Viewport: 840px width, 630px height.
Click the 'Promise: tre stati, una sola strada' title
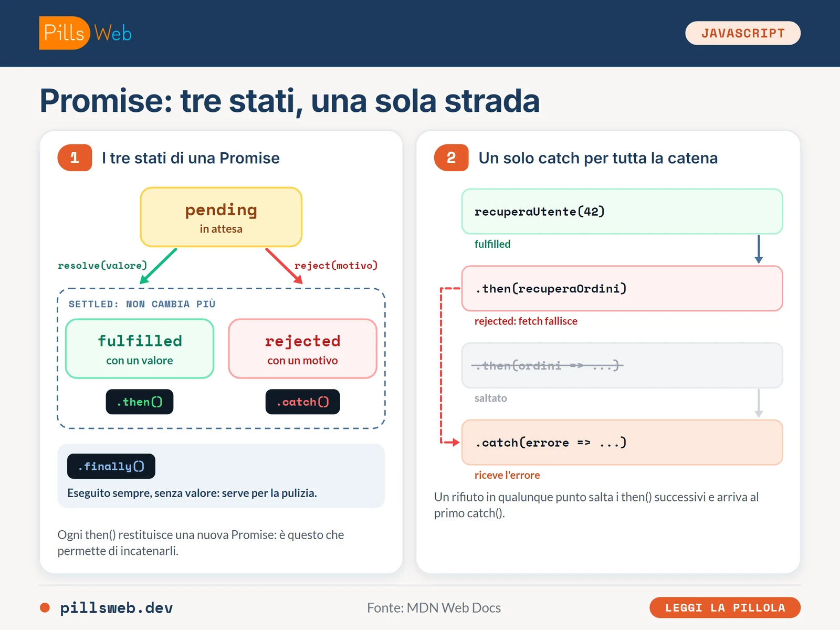pyautogui.click(x=290, y=101)
